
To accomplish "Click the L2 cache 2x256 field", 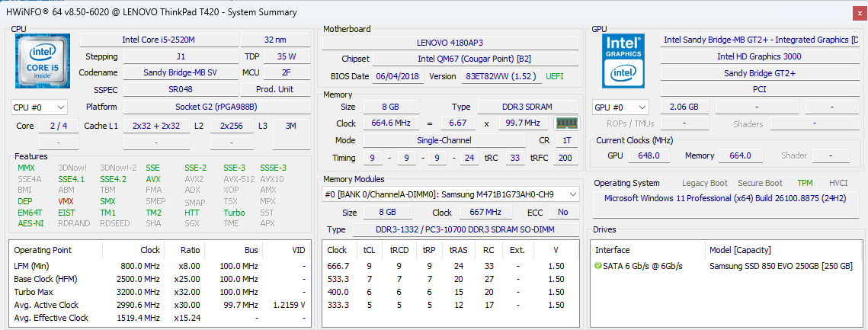I will pos(232,126).
